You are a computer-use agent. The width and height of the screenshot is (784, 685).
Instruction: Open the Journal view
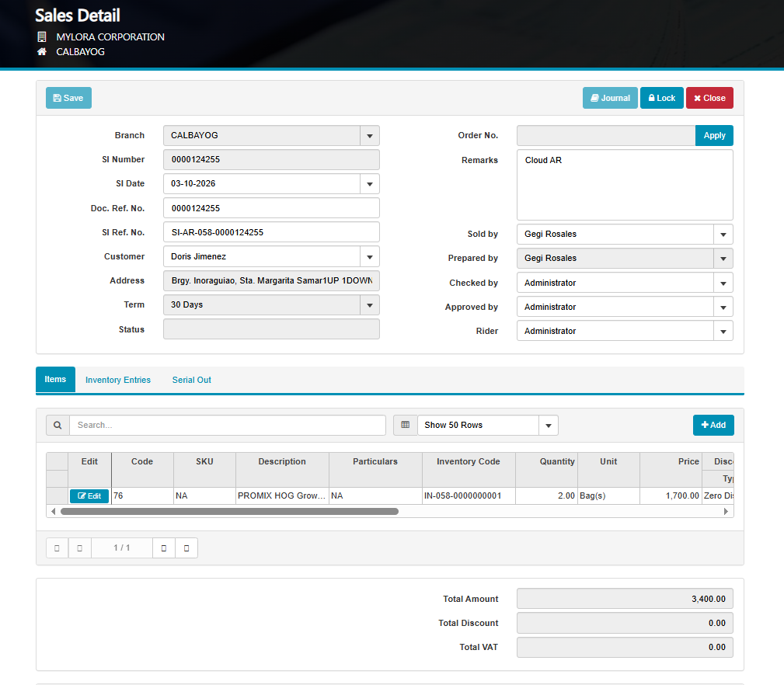pos(610,98)
